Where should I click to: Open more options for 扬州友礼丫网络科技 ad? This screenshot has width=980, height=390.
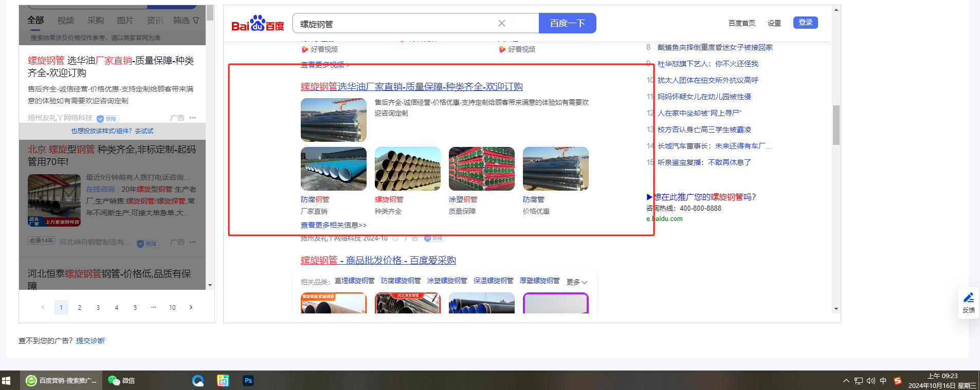pos(193,118)
